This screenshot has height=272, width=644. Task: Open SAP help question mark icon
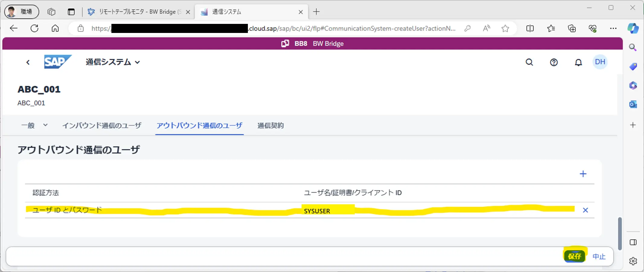pyautogui.click(x=554, y=62)
